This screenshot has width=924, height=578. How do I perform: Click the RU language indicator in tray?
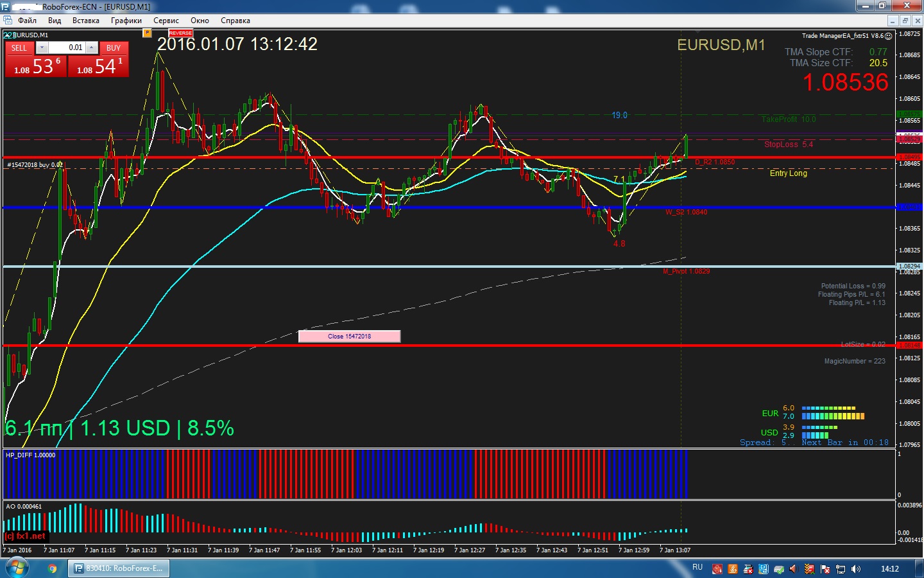(x=697, y=568)
